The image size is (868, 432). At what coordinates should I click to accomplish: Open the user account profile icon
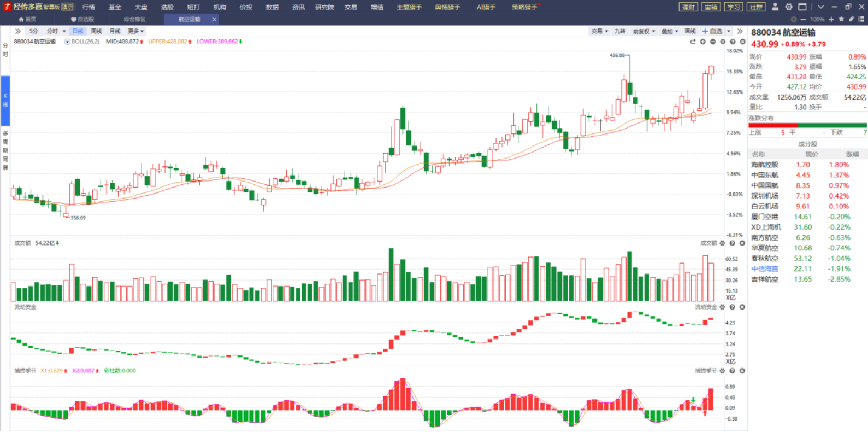[x=775, y=7]
